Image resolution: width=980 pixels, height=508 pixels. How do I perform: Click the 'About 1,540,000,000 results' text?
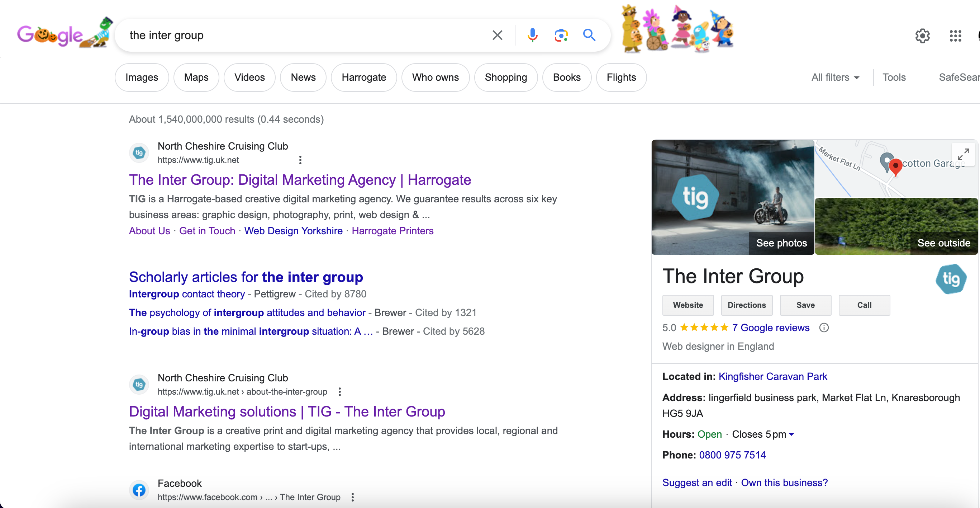point(226,119)
